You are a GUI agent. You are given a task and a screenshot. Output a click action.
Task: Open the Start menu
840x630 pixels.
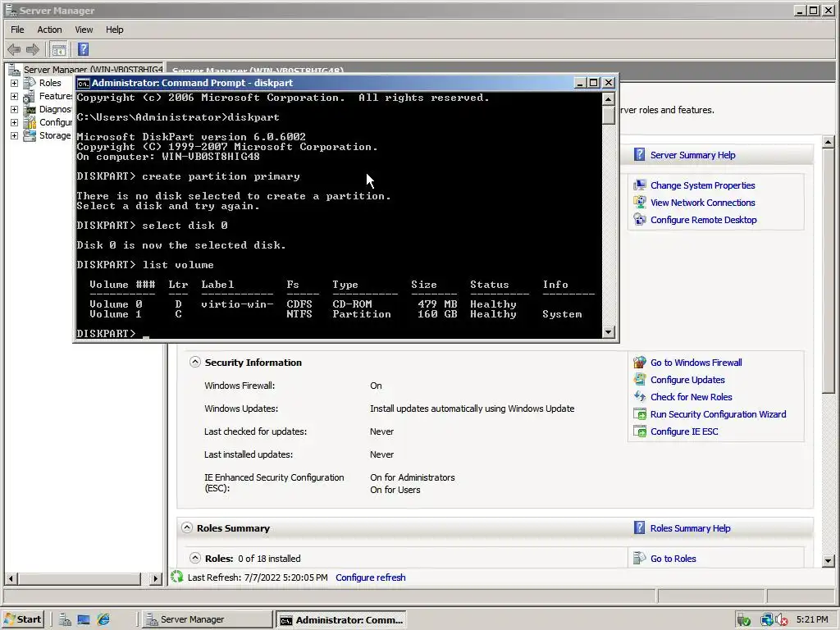tap(22, 619)
